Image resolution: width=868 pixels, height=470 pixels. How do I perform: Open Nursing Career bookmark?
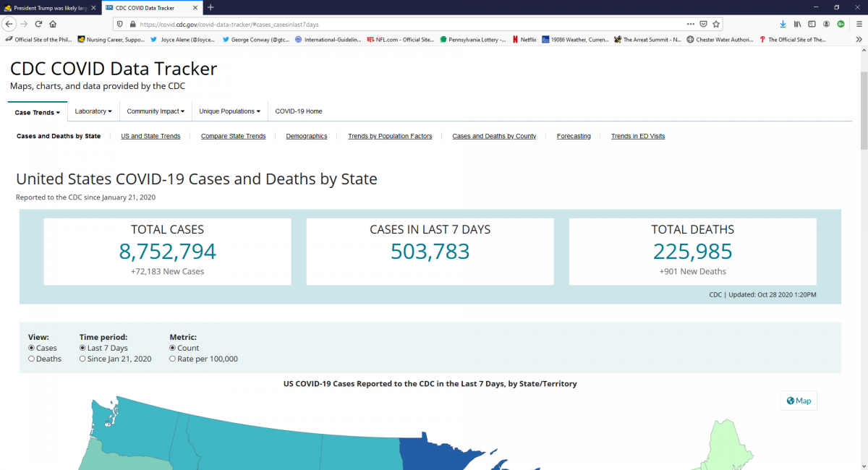click(111, 40)
